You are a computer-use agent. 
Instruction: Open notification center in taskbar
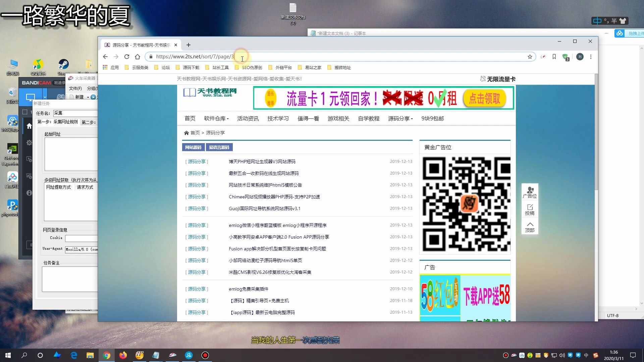[633, 355]
